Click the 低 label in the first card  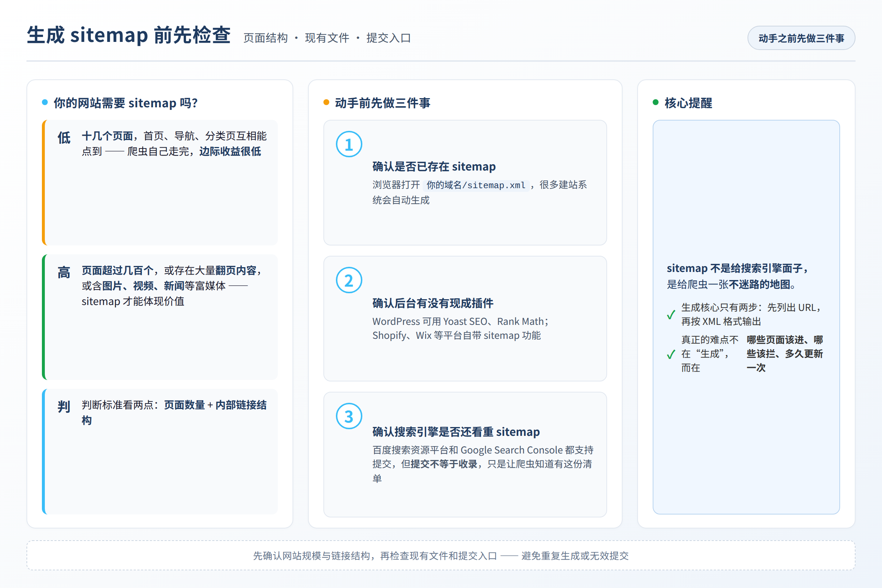[64, 137]
